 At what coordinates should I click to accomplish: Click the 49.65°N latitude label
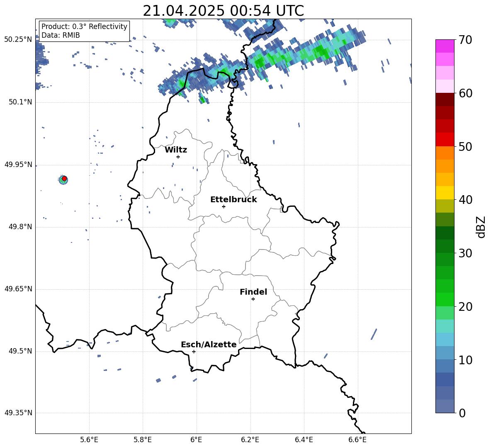pos(18,289)
